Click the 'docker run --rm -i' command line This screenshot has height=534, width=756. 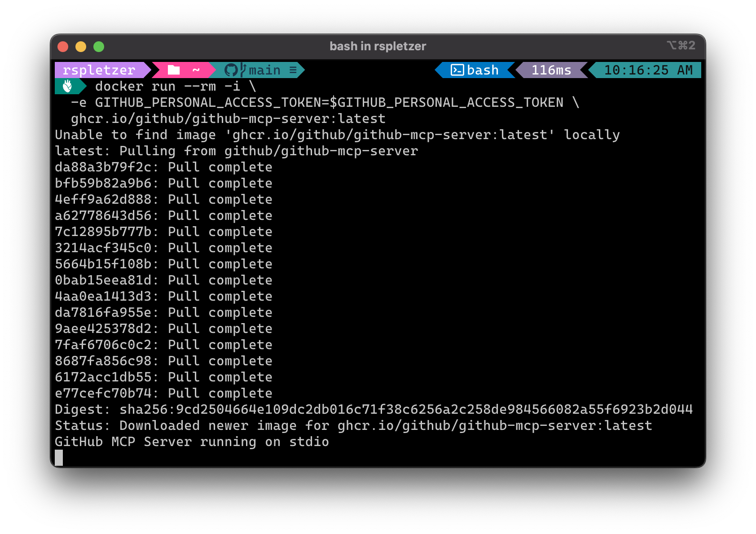click(x=176, y=86)
